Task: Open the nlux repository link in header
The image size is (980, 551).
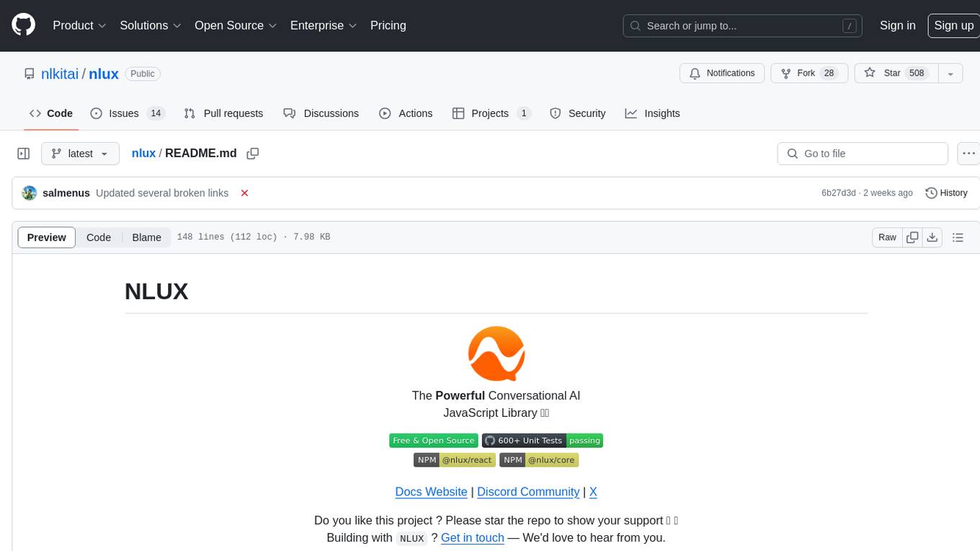Action: pyautogui.click(x=104, y=74)
